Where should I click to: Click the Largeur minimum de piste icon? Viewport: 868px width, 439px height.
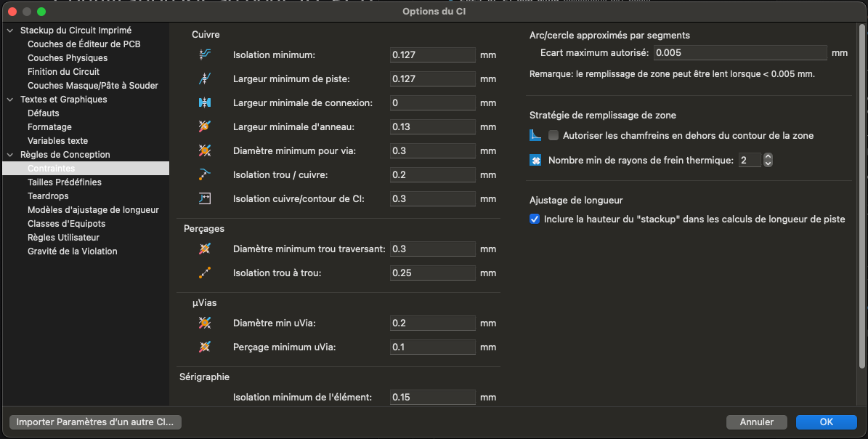click(205, 78)
